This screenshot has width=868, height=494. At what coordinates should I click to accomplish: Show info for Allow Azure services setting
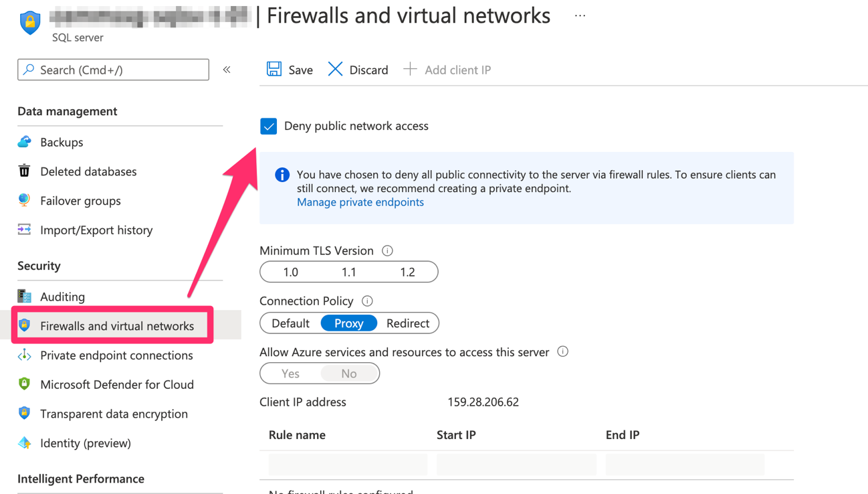[563, 351]
